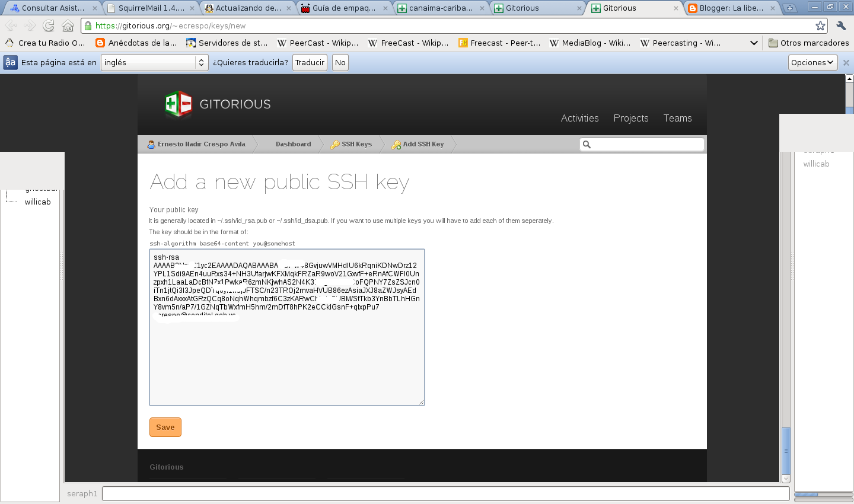Viewport: 854px width, 504px height.
Task: Click the browser reload icon
Action: pos(49,25)
